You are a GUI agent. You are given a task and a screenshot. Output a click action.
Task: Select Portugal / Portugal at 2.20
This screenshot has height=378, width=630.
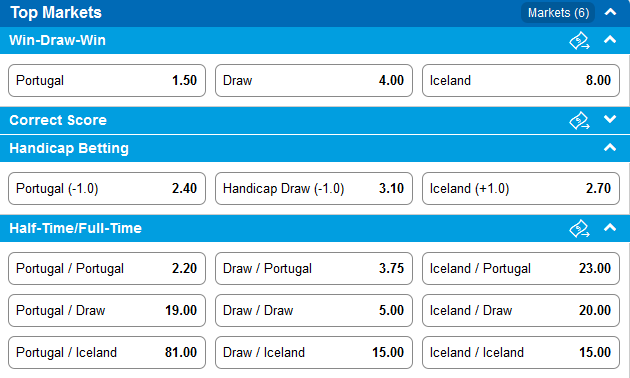pyautogui.click(x=107, y=268)
